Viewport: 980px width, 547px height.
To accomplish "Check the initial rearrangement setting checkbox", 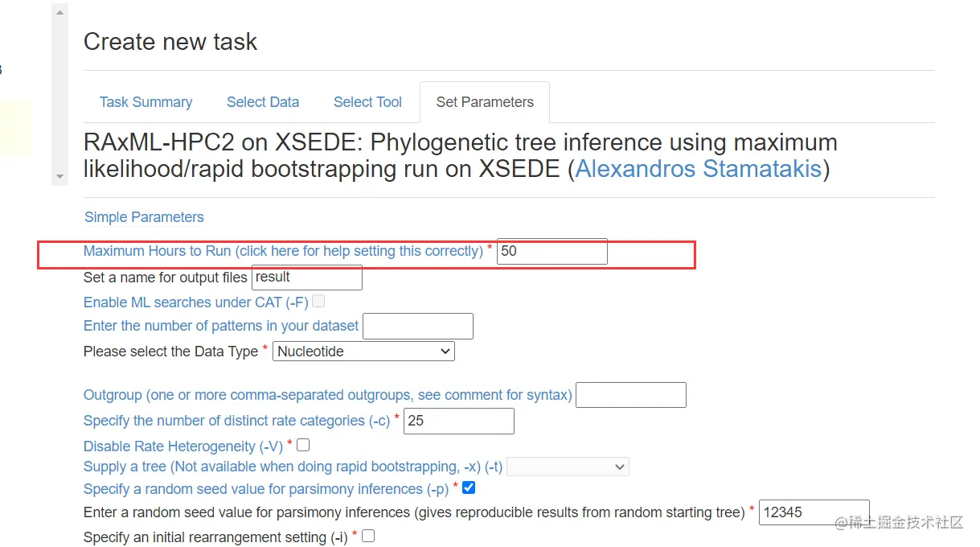I will pyautogui.click(x=368, y=536).
